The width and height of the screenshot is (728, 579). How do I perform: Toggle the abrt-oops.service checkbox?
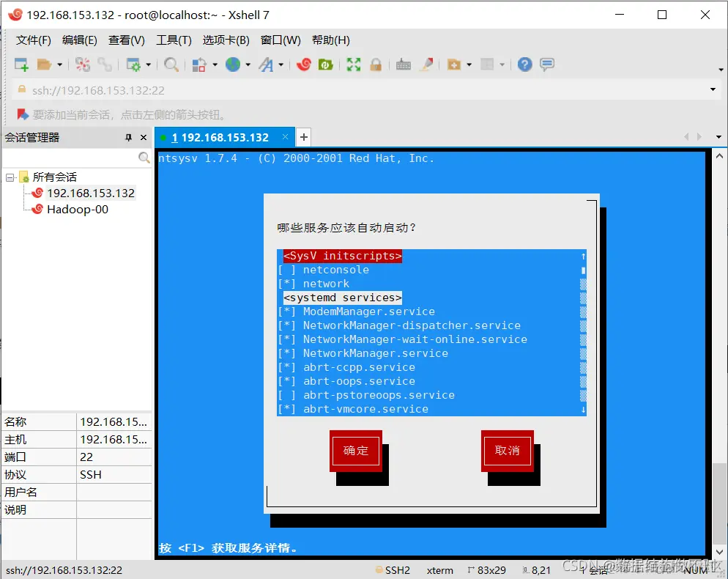pyautogui.click(x=286, y=382)
